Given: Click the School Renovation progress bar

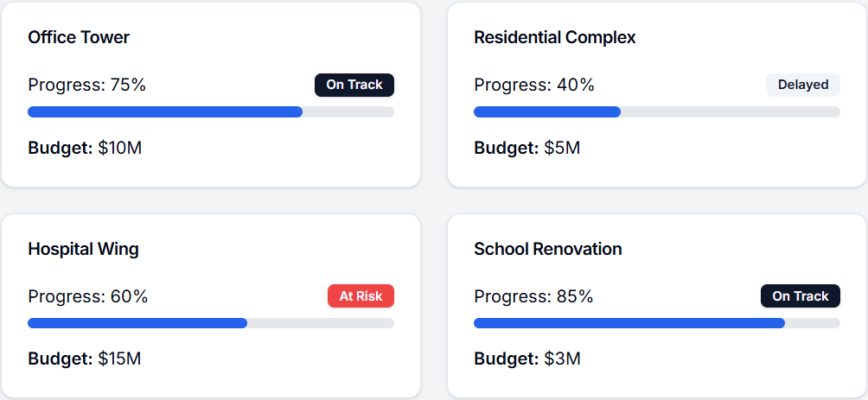Looking at the screenshot, I should 657,323.
